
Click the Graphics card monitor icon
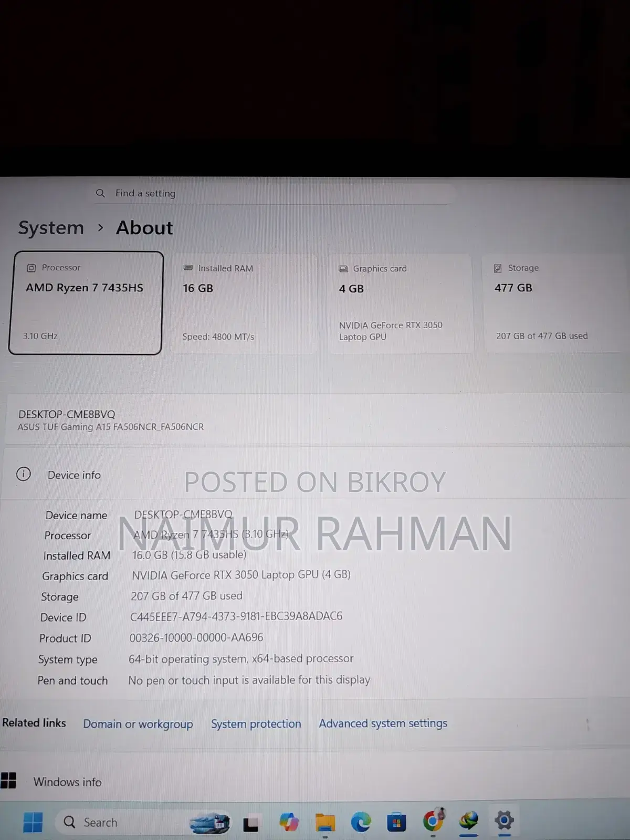coord(343,269)
